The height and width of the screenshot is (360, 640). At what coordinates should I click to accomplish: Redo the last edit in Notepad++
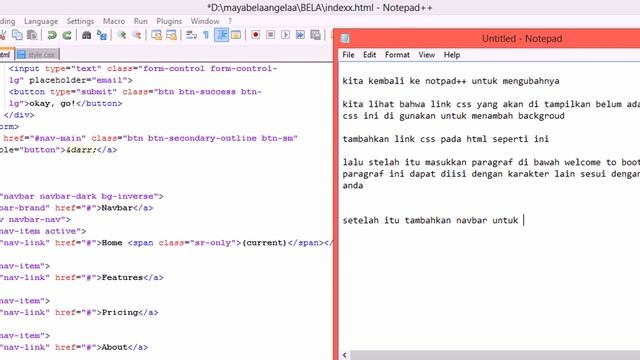(x=67, y=35)
